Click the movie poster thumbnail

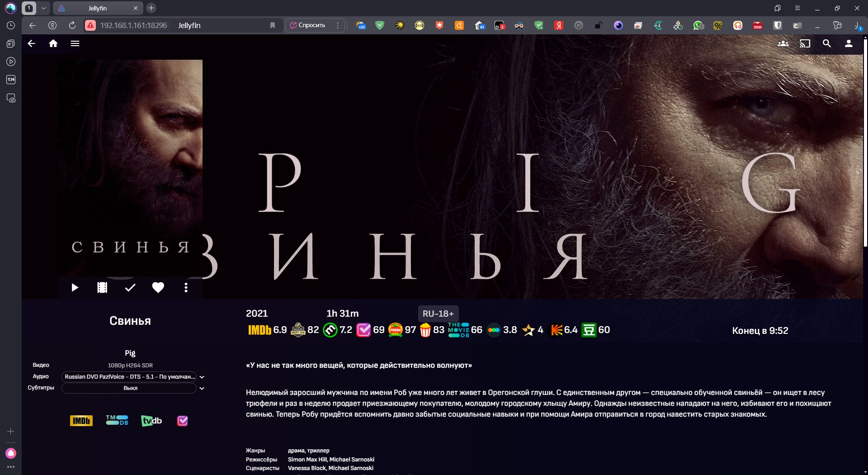click(x=130, y=167)
